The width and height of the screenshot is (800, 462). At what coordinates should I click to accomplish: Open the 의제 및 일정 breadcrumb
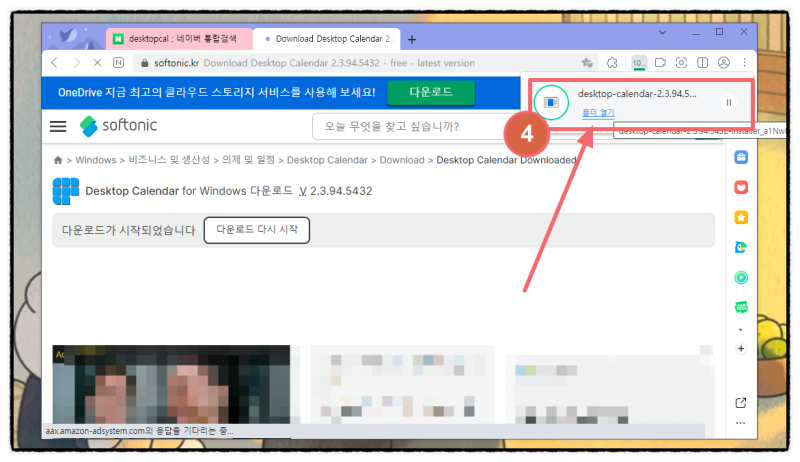248,160
